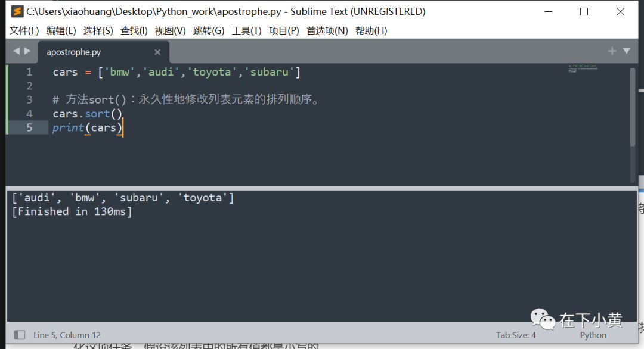Click line number 3 in gutter
This screenshot has height=349, width=644.
(29, 99)
